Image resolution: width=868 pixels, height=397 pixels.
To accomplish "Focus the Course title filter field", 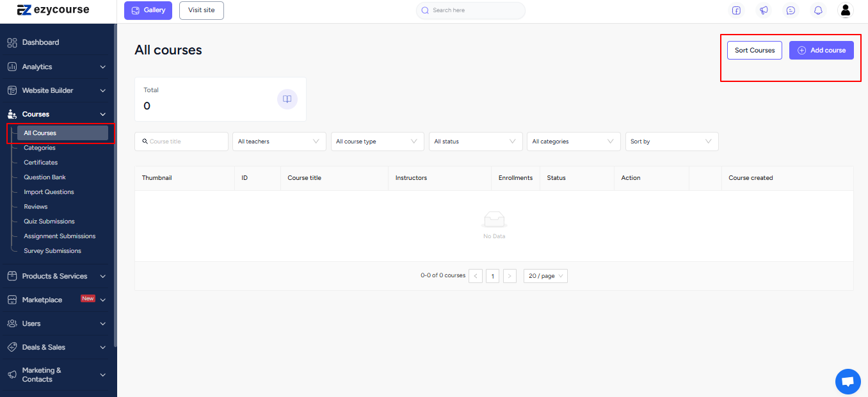I will point(181,142).
